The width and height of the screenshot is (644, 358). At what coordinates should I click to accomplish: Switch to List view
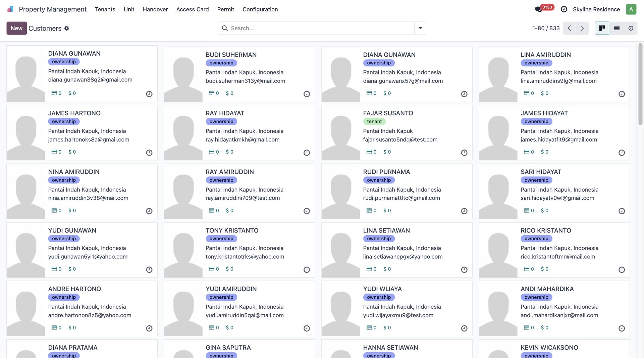(x=616, y=28)
